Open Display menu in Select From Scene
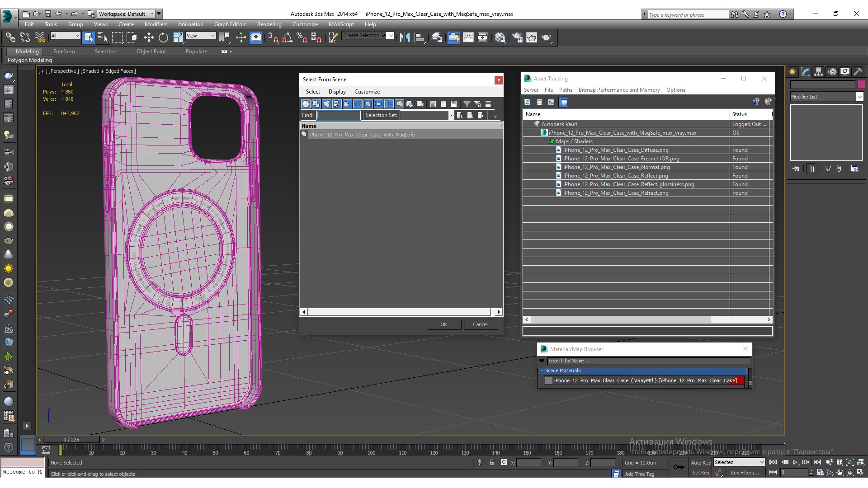Image resolution: width=868 pixels, height=488 pixels. pyautogui.click(x=337, y=92)
